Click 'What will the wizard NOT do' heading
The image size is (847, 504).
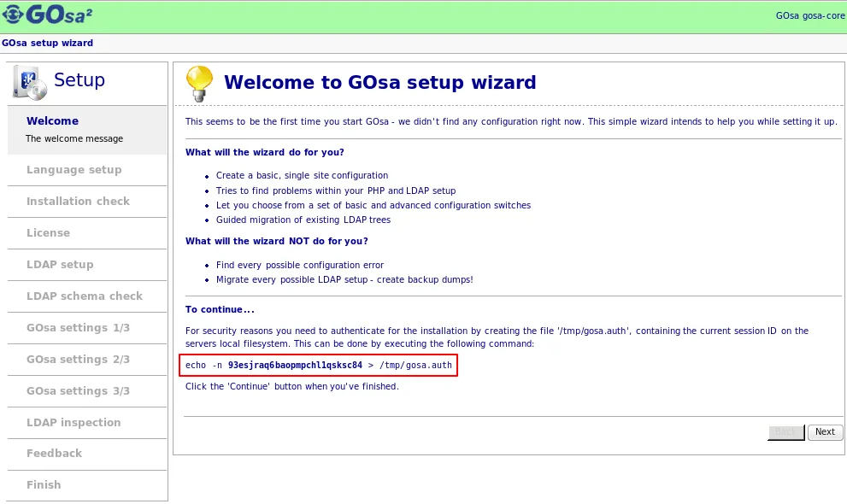tap(277, 241)
